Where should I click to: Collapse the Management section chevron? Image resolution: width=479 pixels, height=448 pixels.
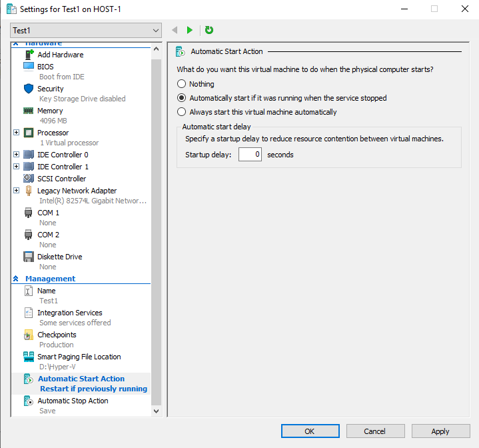(16, 279)
